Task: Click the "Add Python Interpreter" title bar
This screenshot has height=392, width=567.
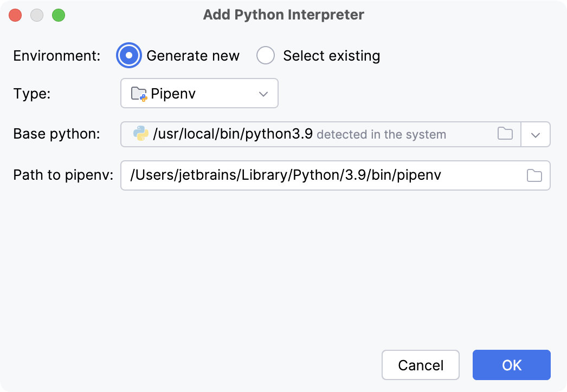Action: (283, 15)
